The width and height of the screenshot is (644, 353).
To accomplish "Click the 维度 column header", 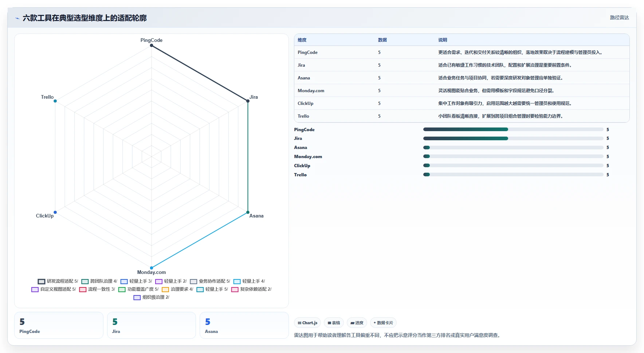I will pos(302,40).
